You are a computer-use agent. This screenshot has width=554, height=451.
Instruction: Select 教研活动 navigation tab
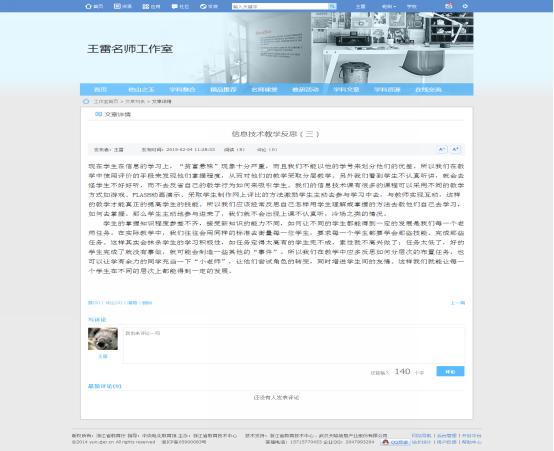tap(305, 89)
